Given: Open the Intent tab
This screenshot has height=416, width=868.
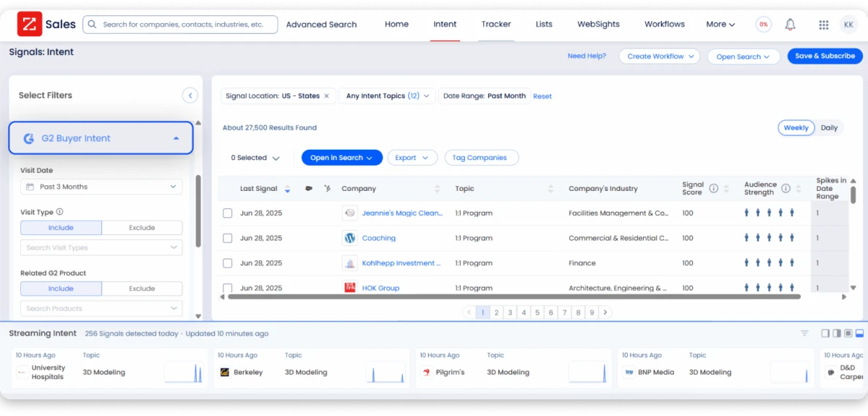Looking at the screenshot, I should [445, 25].
